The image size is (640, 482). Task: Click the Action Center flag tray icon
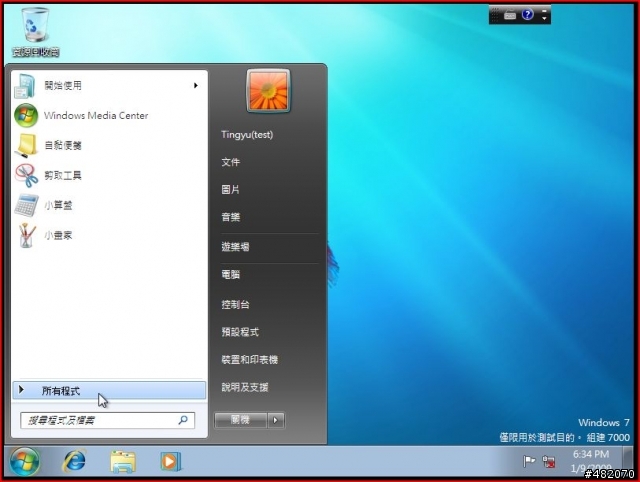(529, 462)
